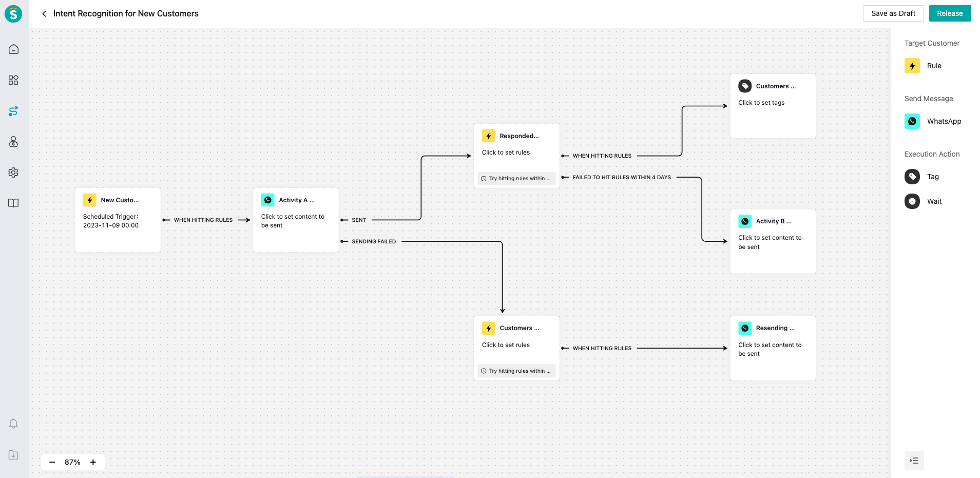Click WHEN HITTING RULES label beside Responded node
980x478 pixels.
tap(602, 156)
